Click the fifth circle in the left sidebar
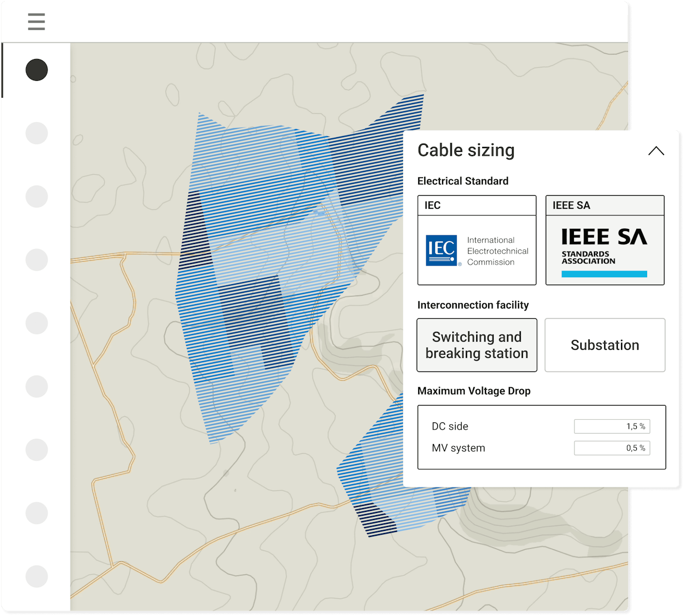The width and height of the screenshot is (684, 616). pos(37,323)
